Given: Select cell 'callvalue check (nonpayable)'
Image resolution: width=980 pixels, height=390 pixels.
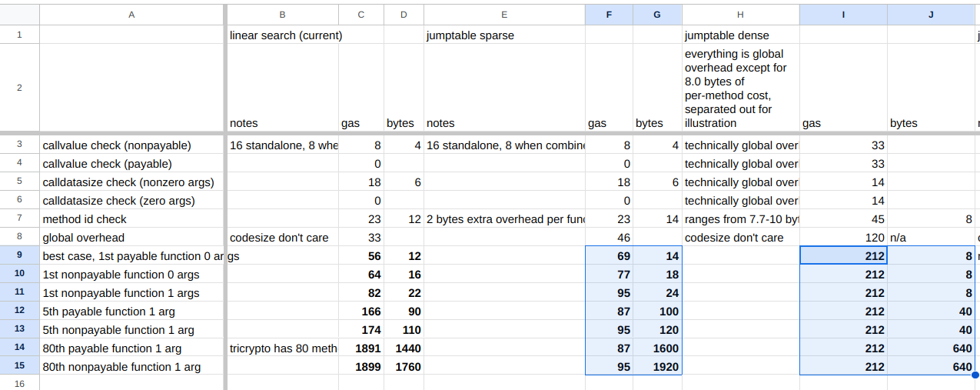Looking at the screenshot, I should point(131,145).
